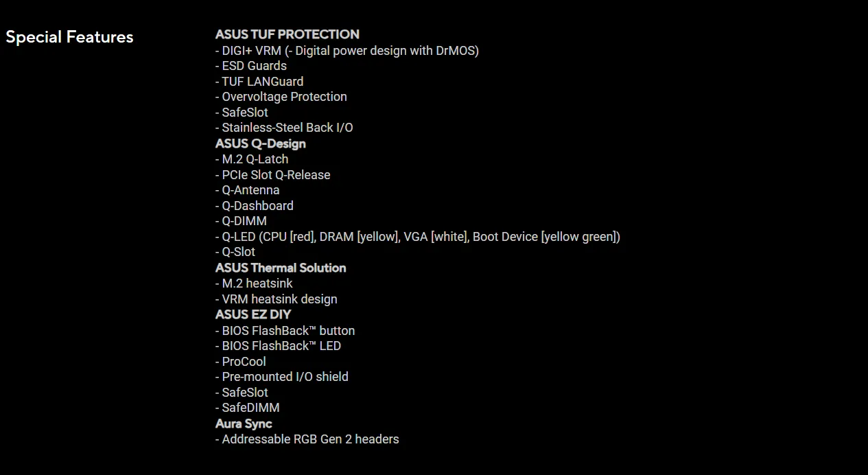Select the M.2 Q-Latch feature

click(x=252, y=159)
